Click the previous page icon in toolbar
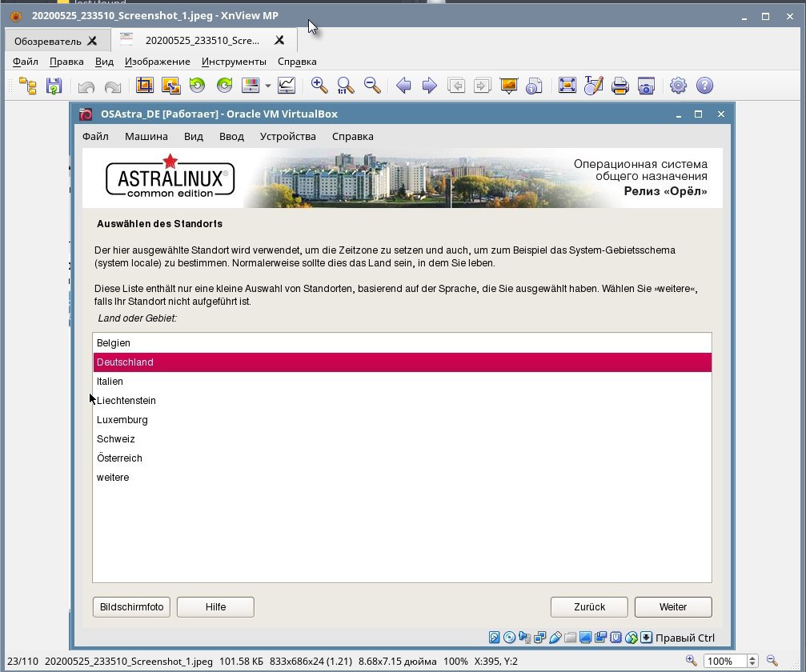This screenshot has height=672, width=806. click(x=456, y=86)
